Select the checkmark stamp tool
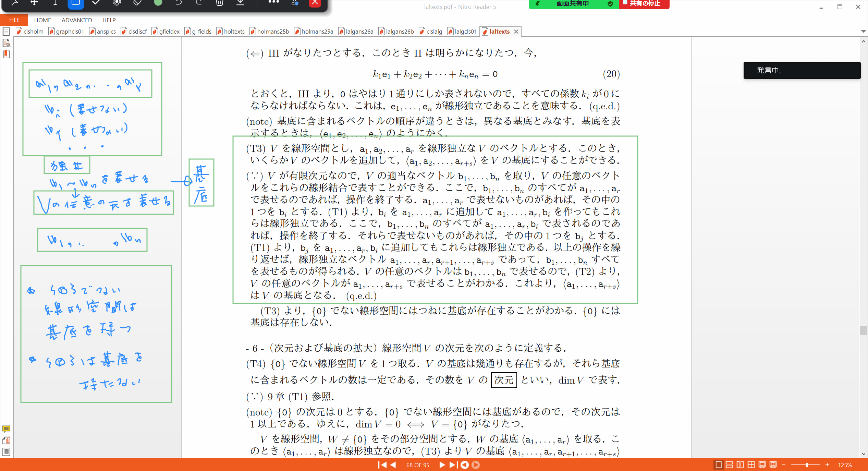Screen dimensions: 868x471 (96, 3)
